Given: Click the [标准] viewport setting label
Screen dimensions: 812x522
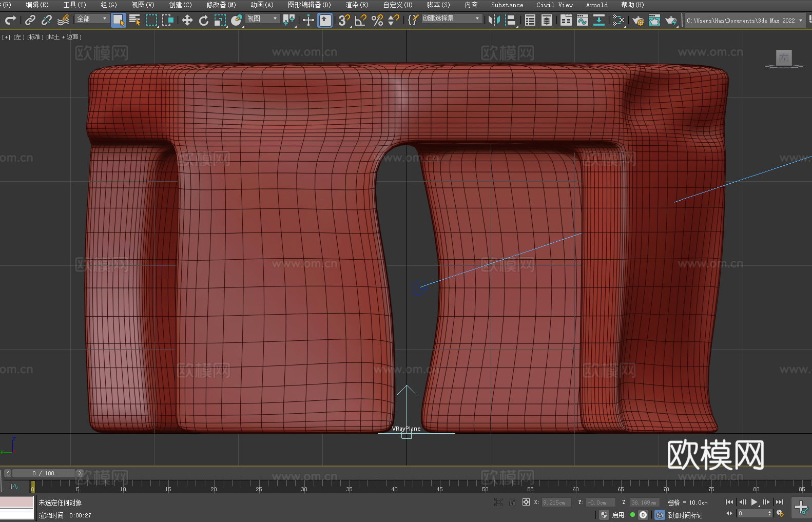Looking at the screenshot, I should coord(34,37).
